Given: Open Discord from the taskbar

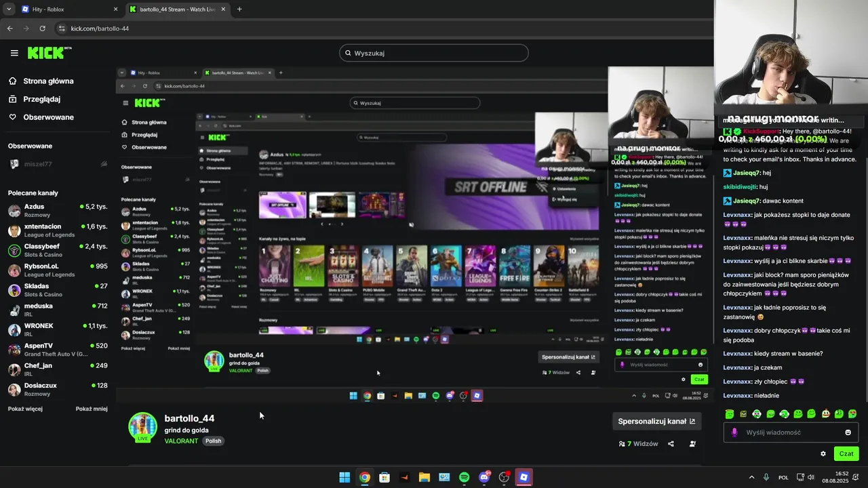Looking at the screenshot, I should pyautogui.click(x=484, y=477).
